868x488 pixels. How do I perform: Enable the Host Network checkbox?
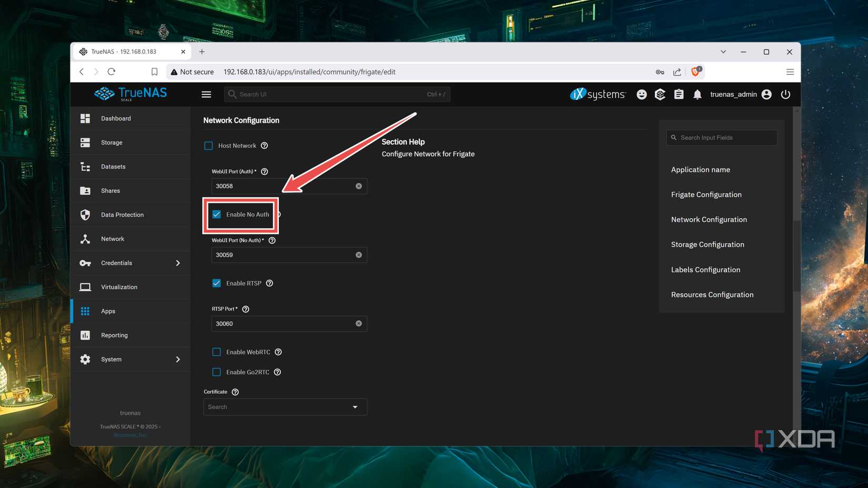(x=208, y=146)
